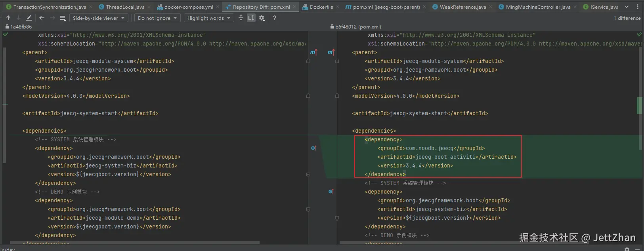
Task: Switch to the WeakReference.java tab
Action: tap(462, 7)
